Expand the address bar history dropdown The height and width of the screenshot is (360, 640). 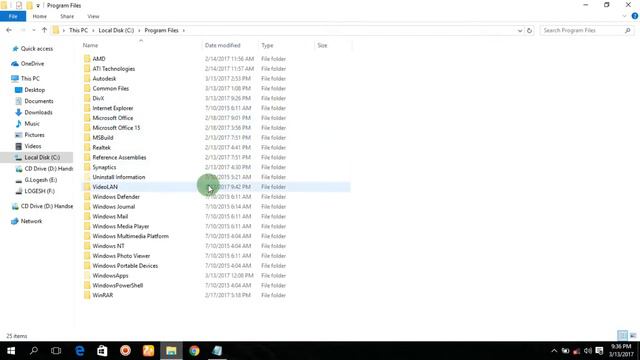tap(520, 31)
